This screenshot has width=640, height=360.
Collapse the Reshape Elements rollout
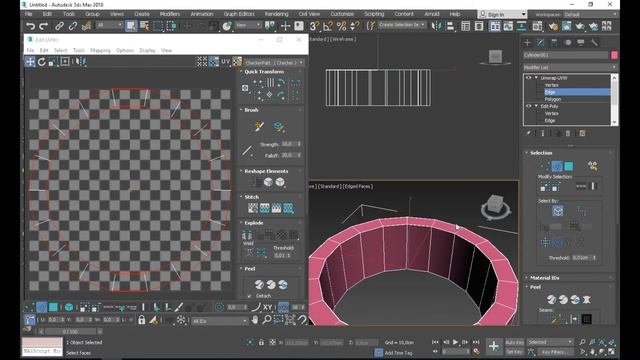click(266, 171)
